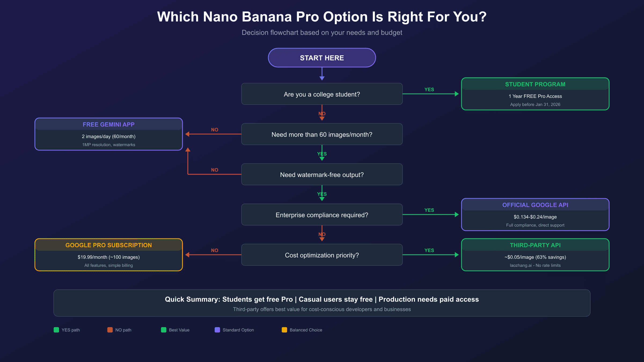Image resolution: width=644 pixels, height=362 pixels.
Task: Click the 'Enterprise compliance required?' node
Action: (x=322, y=215)
